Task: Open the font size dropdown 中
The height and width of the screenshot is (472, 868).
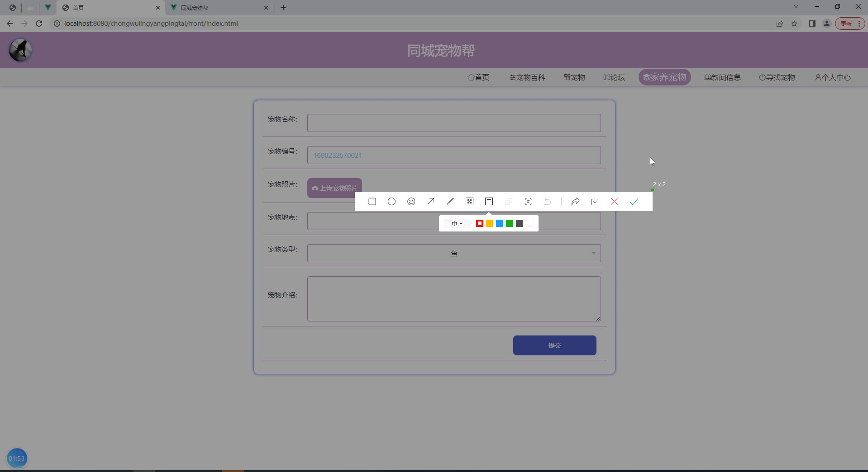Action: [x=457, y=223]
